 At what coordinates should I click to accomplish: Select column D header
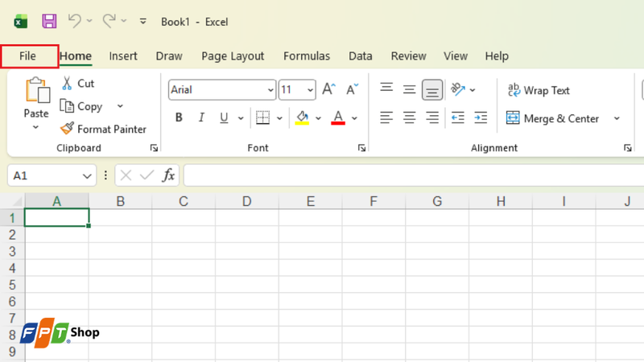[247, 201]
